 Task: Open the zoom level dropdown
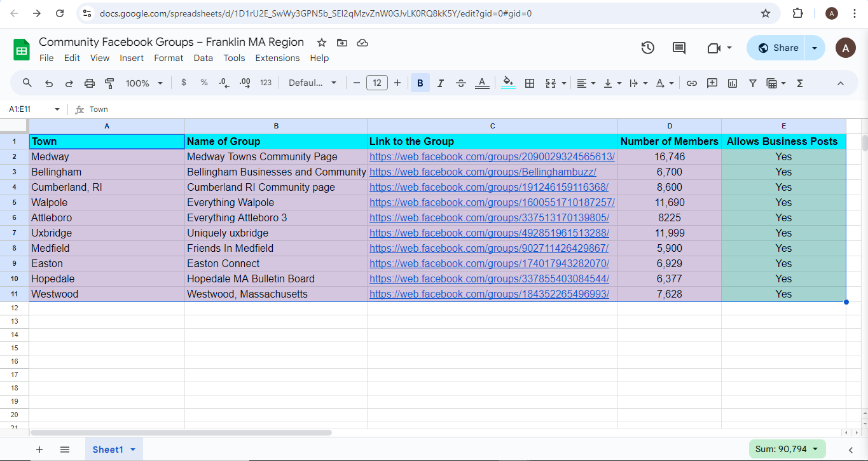coord(144,83)
